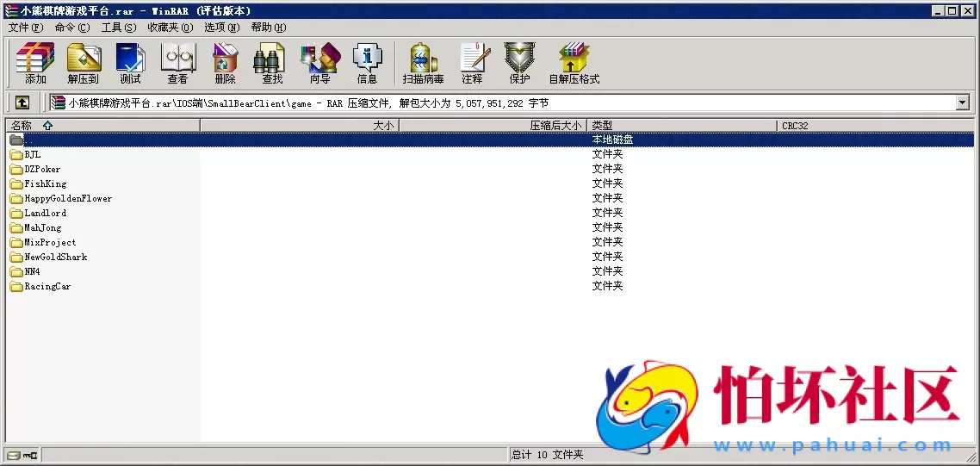The image size is (980, 466).
Task: Click the Landlord folder icon
Action: click(x=16, y=213)
